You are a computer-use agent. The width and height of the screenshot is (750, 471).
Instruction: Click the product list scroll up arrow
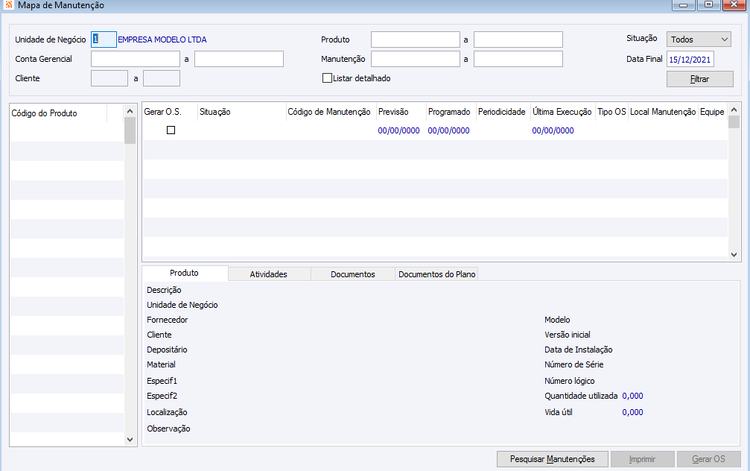pyautogui.click(x=130, y=111)
